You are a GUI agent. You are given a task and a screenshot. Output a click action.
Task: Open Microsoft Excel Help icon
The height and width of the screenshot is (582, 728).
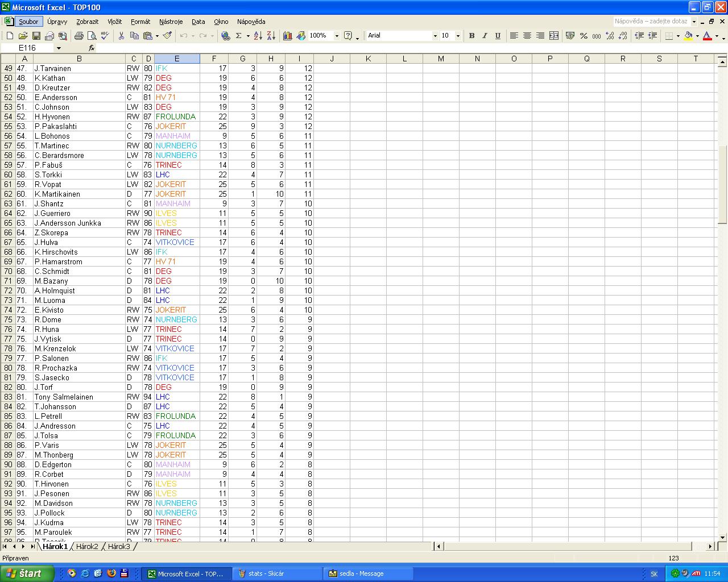click(x=348, y=36)
